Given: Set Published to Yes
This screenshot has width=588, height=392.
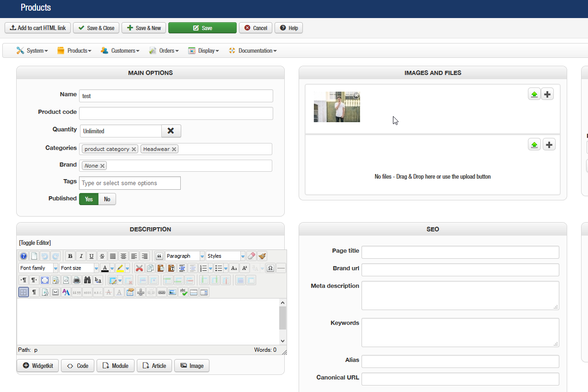Looking at the screenshot, I should [x=89, y=199].
